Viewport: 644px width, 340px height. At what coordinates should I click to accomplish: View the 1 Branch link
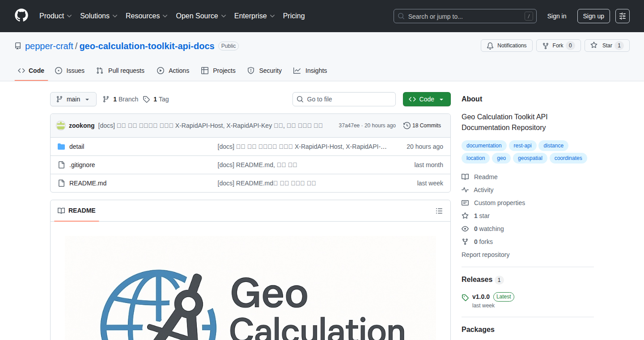(x=121, y=99)
